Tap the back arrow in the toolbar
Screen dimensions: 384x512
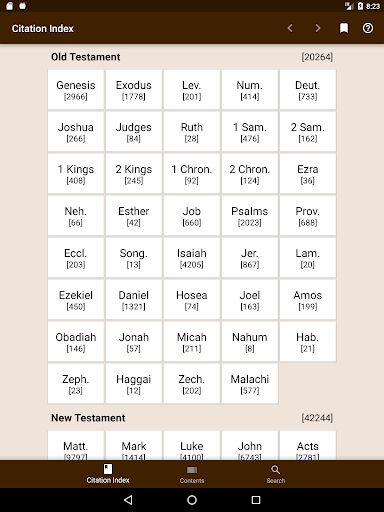tap(290, 28)
